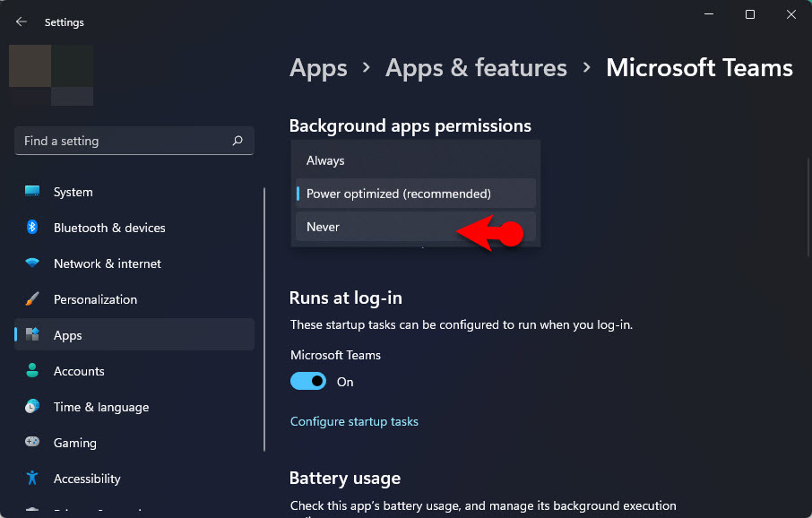Open the System settings category

click(134, 192)
